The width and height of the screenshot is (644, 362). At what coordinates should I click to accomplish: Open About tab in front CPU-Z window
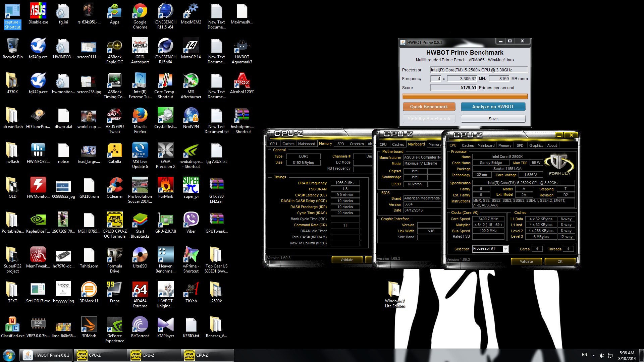[x=552, y=145]
